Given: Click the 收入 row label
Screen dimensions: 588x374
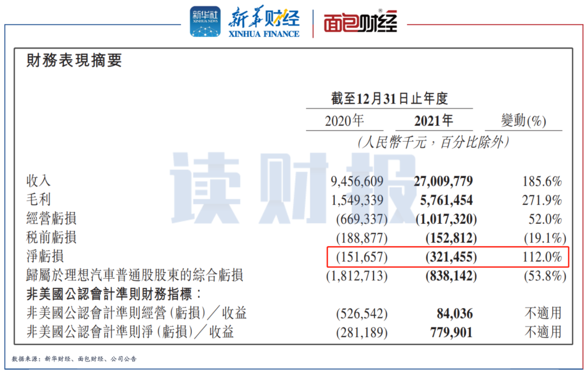Looking at the screenshot, I should click(39, 181).
